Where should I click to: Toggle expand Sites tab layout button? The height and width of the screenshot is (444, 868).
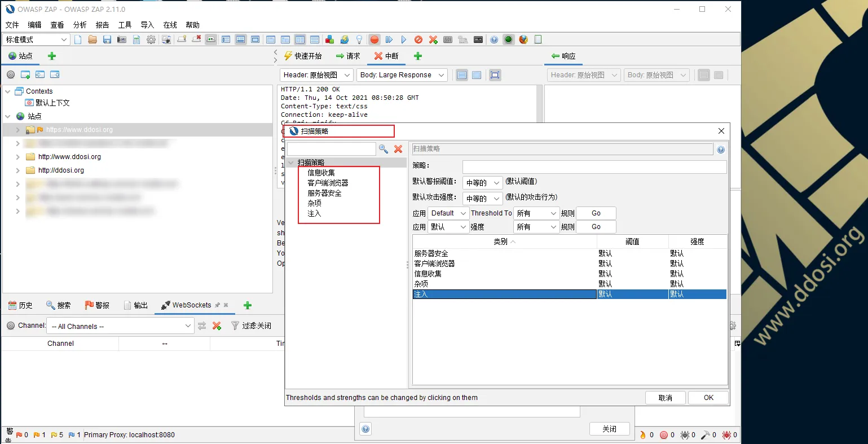tap(226, 39)
